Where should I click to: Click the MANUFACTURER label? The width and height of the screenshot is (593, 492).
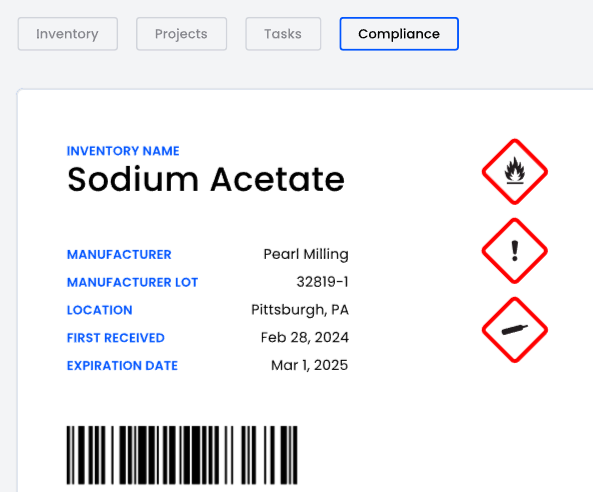[119, 255]
